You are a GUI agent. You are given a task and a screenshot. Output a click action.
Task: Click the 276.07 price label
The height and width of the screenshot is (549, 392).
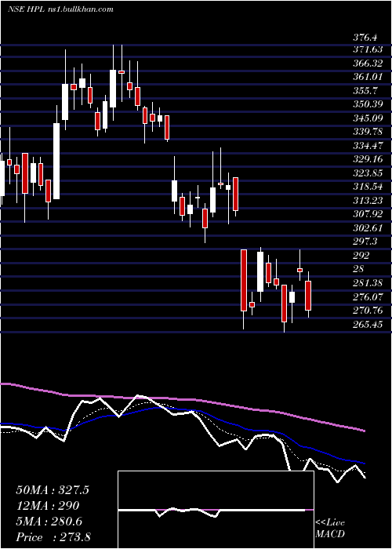point(368,296)
